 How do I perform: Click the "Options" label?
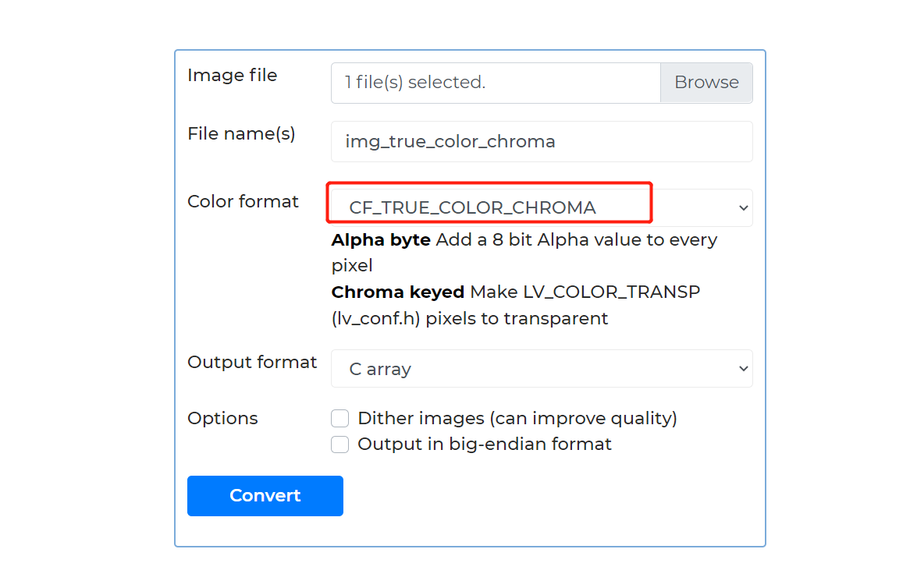(x=222, y=419)
